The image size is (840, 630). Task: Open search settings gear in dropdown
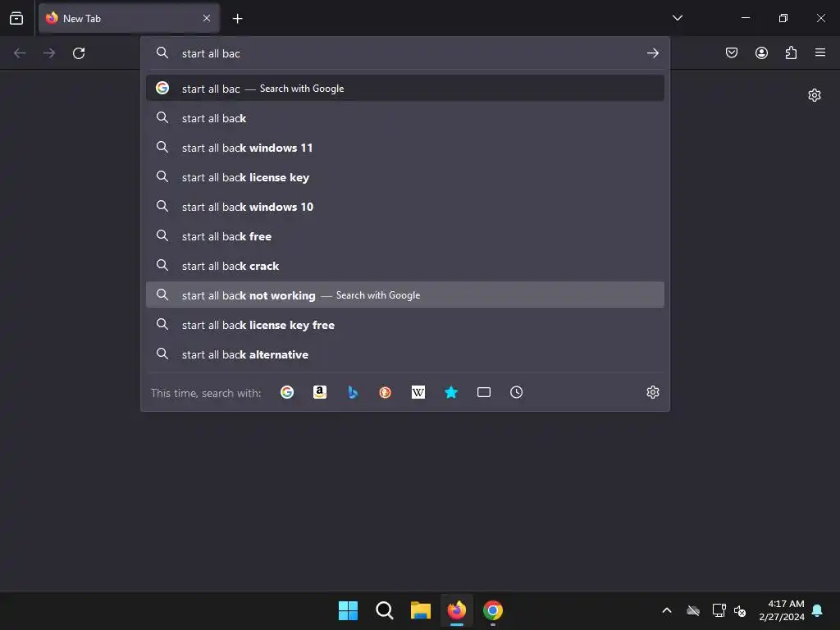click(652, 392)
